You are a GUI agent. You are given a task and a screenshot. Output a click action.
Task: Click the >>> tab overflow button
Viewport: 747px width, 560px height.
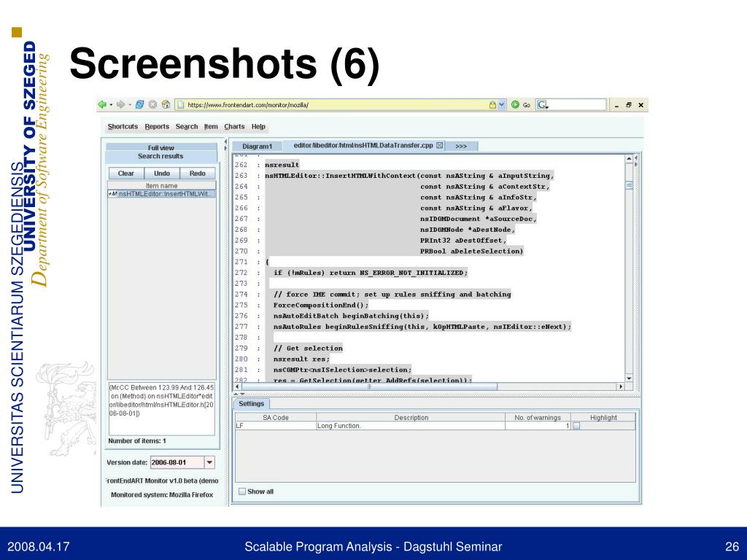[461, 146]
